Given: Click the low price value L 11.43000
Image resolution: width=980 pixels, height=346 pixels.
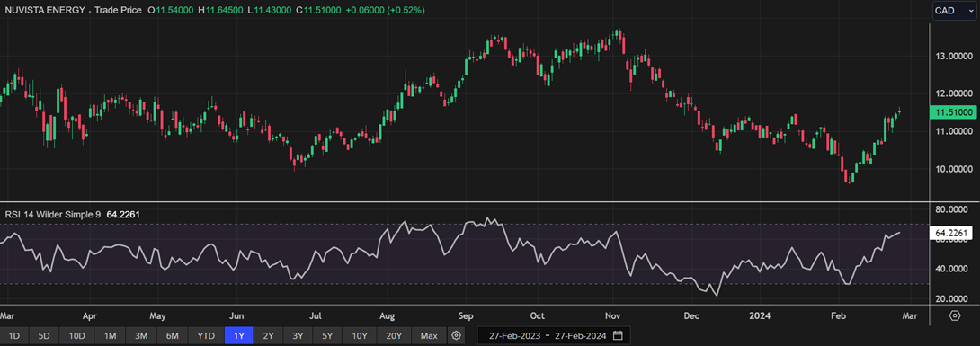Looking at the screenshot, I should coord(271,11).
